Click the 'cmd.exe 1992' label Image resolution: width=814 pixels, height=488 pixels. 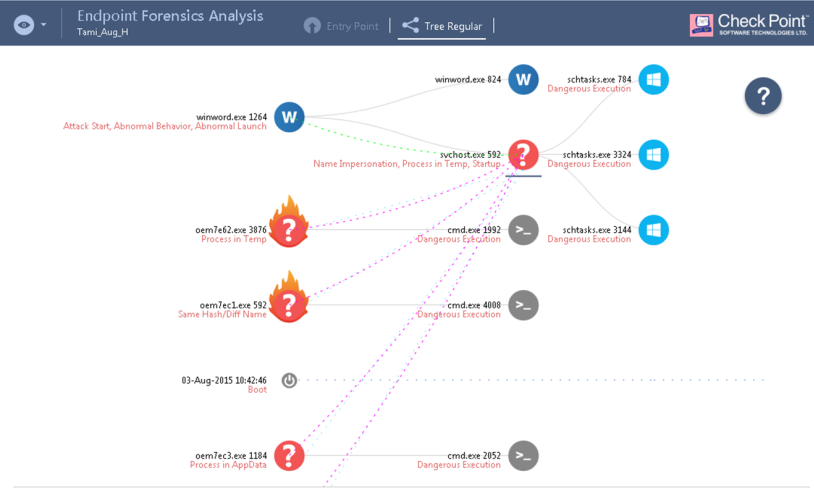pyautogui.click(x=474, y=230)
